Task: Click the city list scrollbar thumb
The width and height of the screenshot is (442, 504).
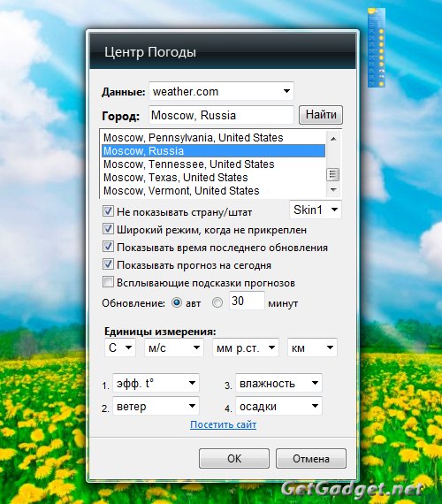Action: click(x=333, y=174)
